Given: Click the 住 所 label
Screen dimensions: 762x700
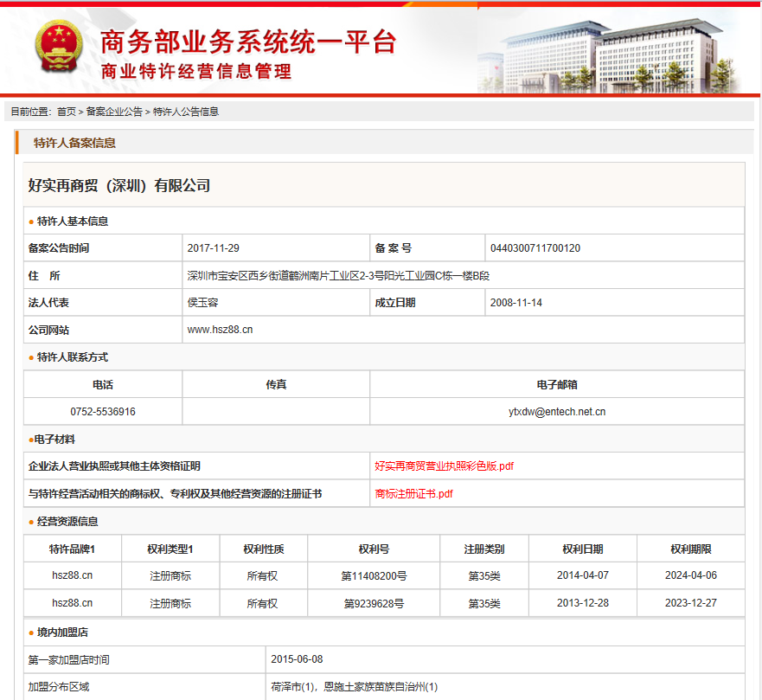Looking at the screenshot, I should click(44, 276).
